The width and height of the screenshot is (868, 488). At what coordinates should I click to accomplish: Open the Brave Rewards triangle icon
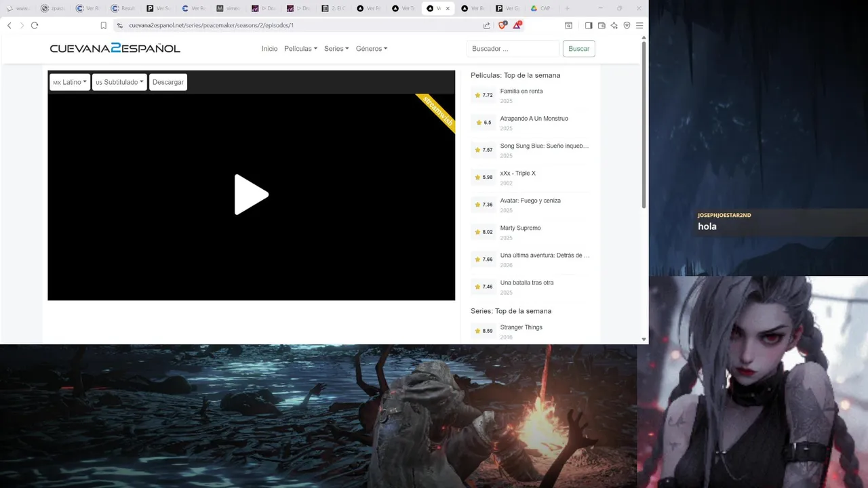pyautogui.click(x=517, y=25)
